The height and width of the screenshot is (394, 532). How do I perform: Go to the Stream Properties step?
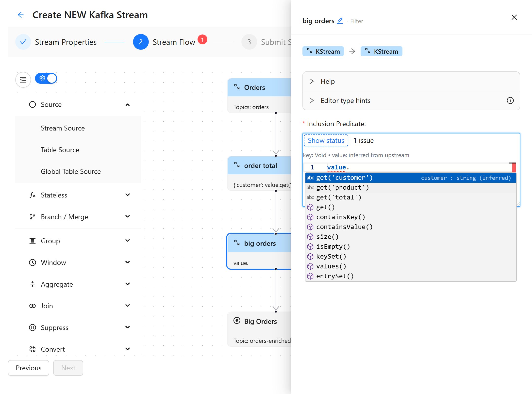click(x=56, y=42)
